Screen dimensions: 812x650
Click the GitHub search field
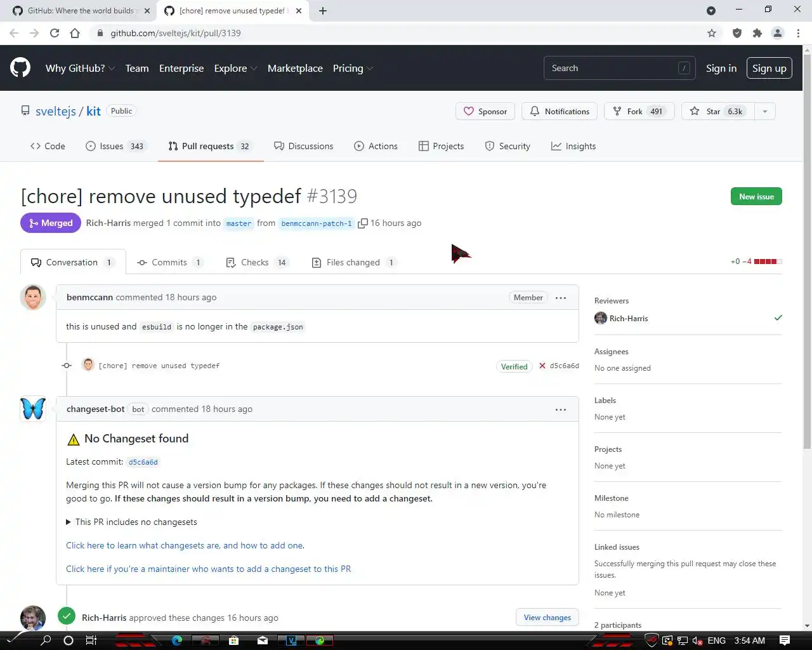tap(620, 68)
